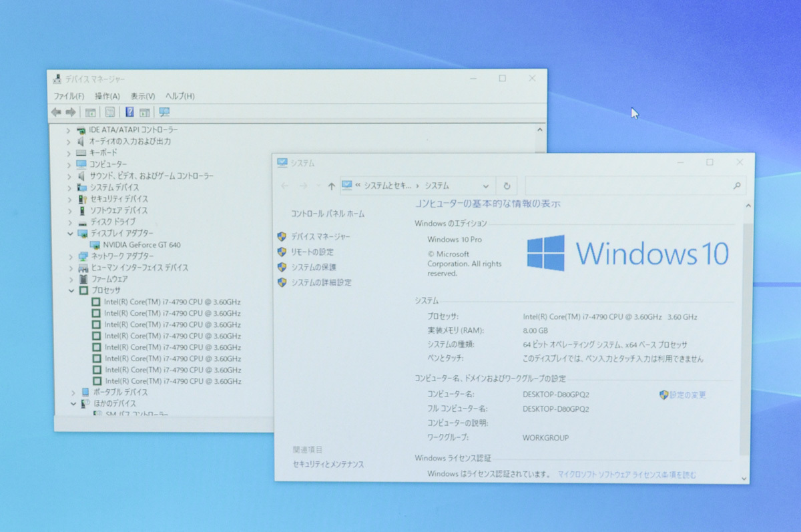Click the show/hide action pane toolbar icon
This screenshot has height=532, width=801.
pos(144,112)
